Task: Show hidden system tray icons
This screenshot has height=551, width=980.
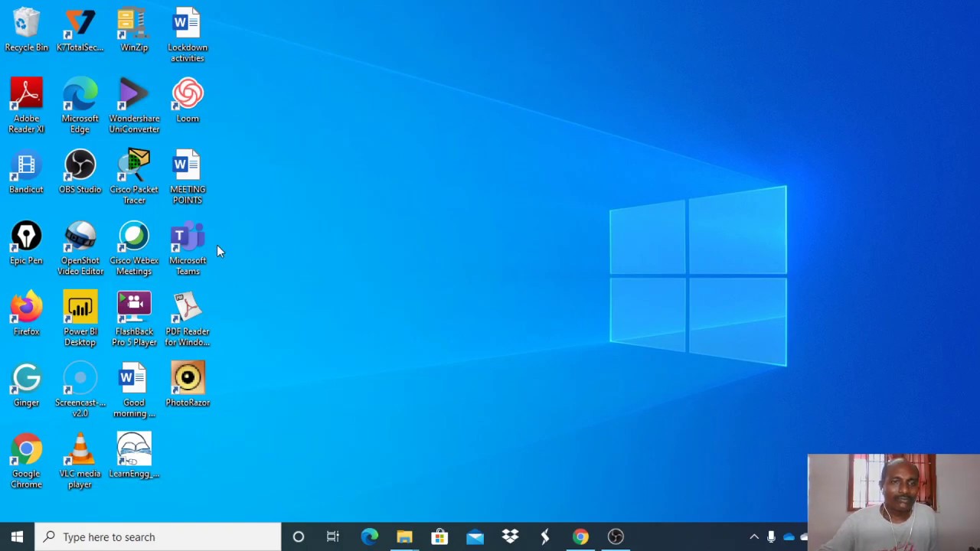Action: pos(754,536)
